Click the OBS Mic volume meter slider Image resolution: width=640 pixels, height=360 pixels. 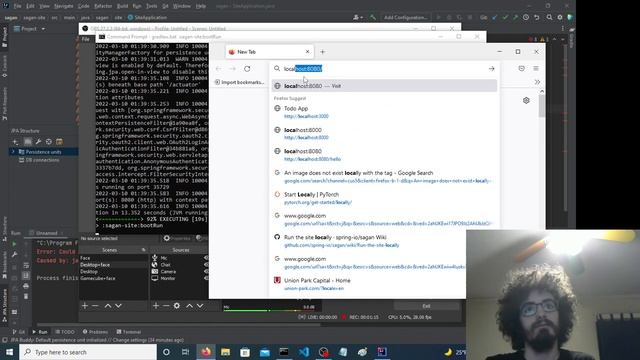coord(270,311)
